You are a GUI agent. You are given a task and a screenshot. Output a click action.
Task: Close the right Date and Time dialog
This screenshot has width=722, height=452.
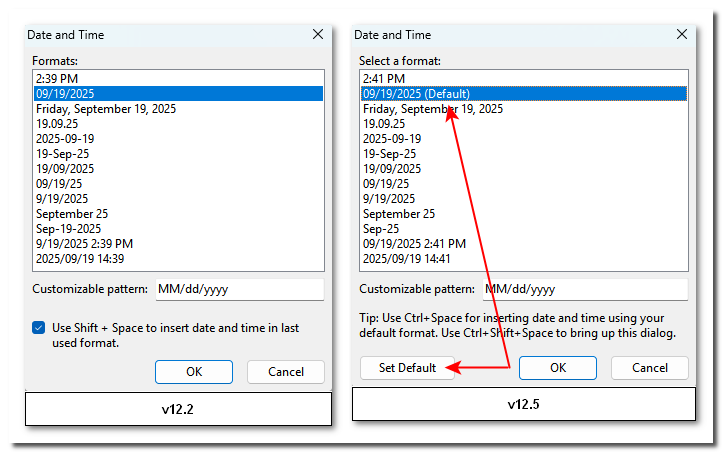click(x=681, y=34)
